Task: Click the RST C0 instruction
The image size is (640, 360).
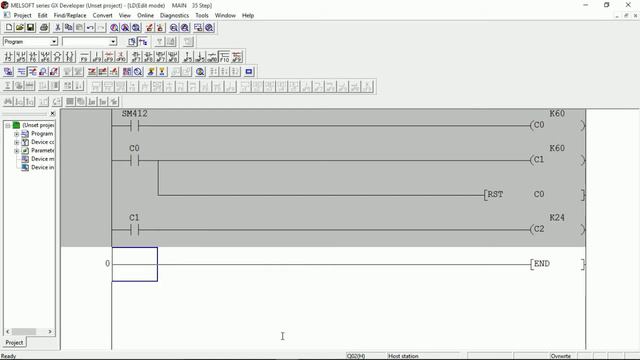Action: (534, 195)
